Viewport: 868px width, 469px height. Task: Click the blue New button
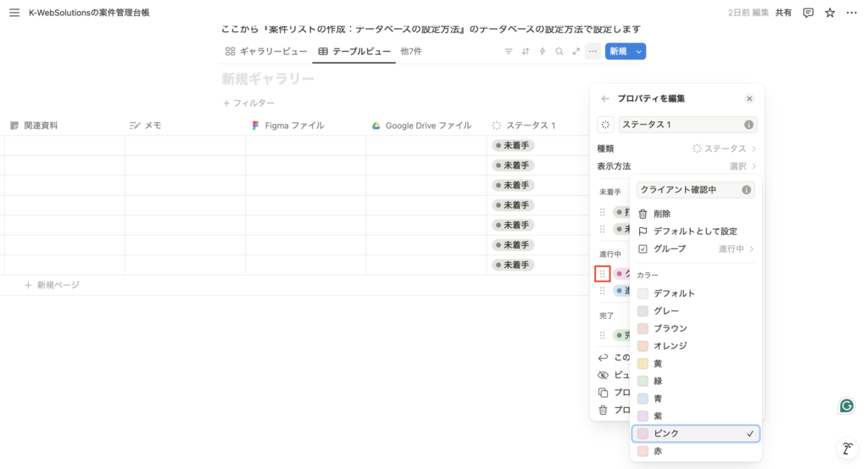(618, 52)
